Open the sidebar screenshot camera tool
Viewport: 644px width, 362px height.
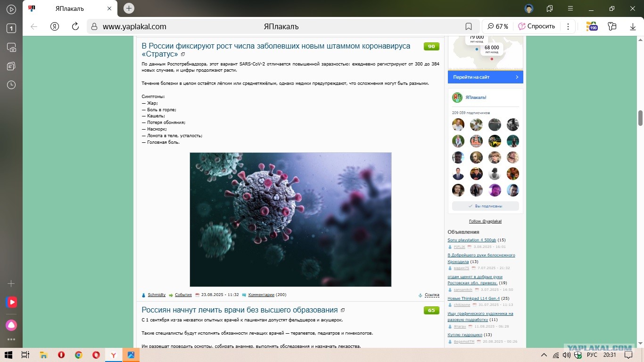(11, 47)
